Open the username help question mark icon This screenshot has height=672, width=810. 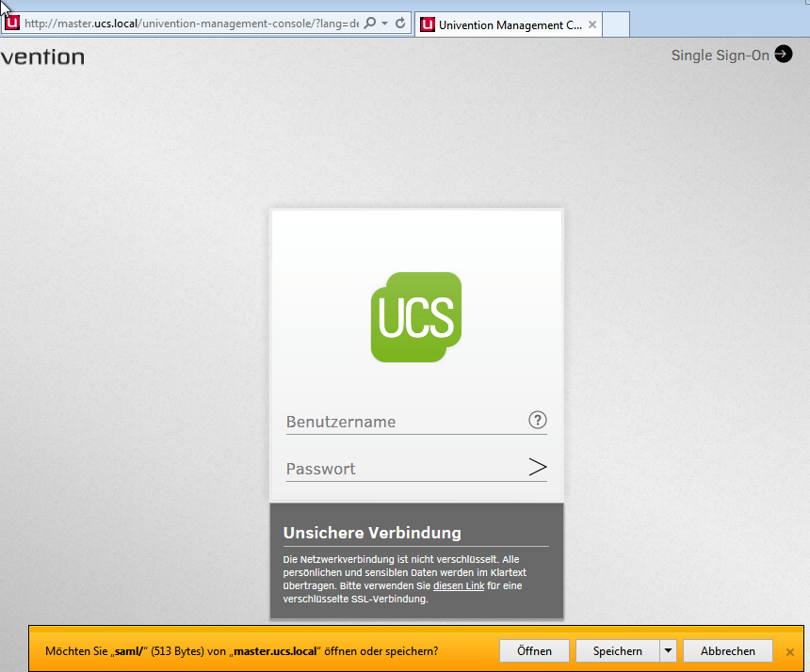pos(538,421)
